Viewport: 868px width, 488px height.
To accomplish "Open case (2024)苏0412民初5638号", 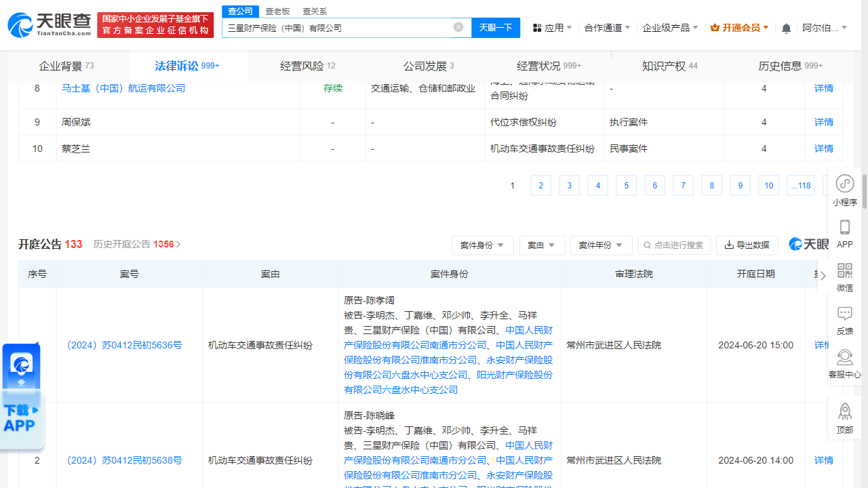I will point(125,460).
